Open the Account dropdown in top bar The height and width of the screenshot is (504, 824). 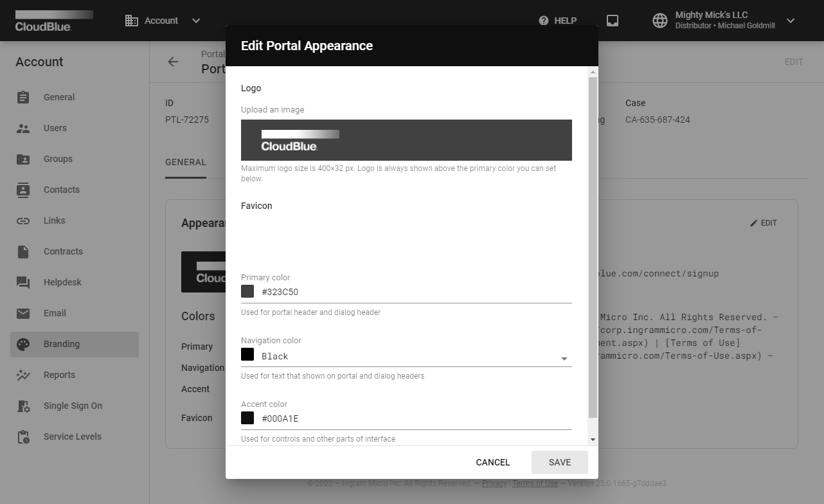(163, 21)
